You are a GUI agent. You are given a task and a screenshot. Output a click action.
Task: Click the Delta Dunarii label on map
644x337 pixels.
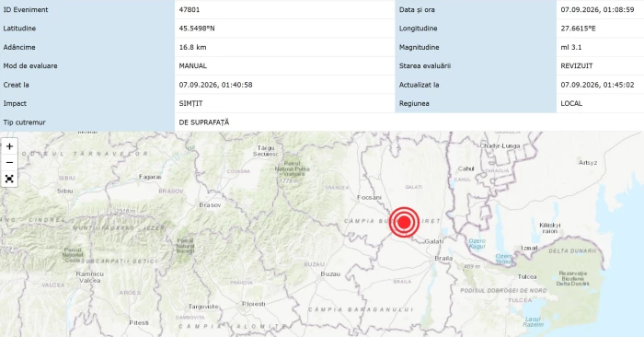point(572,250)
